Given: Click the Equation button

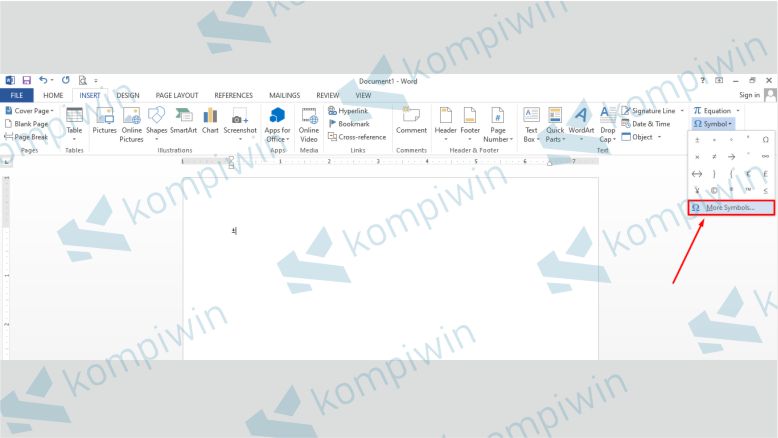Looking at the screenshot, I should coord(713,111).
